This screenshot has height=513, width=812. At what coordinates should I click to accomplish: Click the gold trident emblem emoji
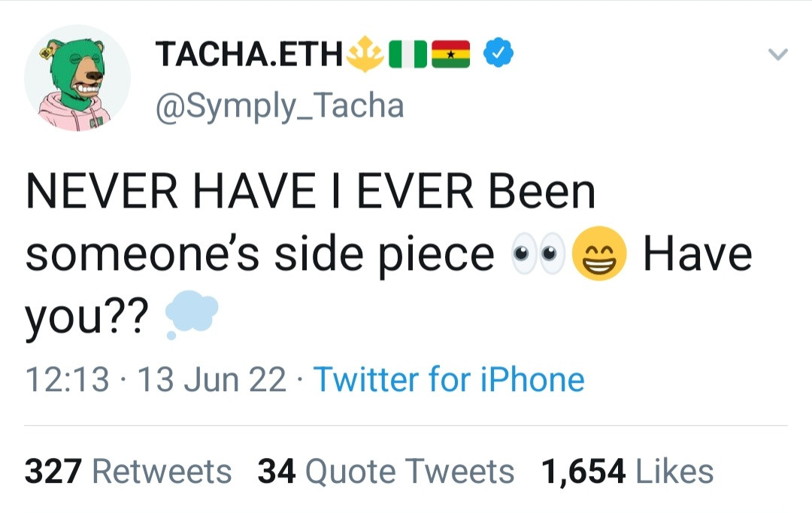click(x=368, y=53)
